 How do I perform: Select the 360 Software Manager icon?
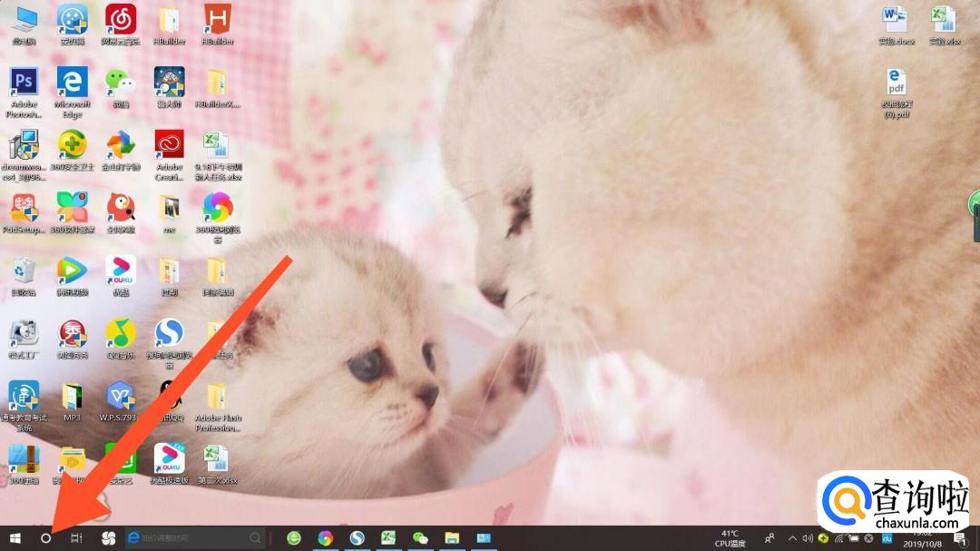[72, 213]
